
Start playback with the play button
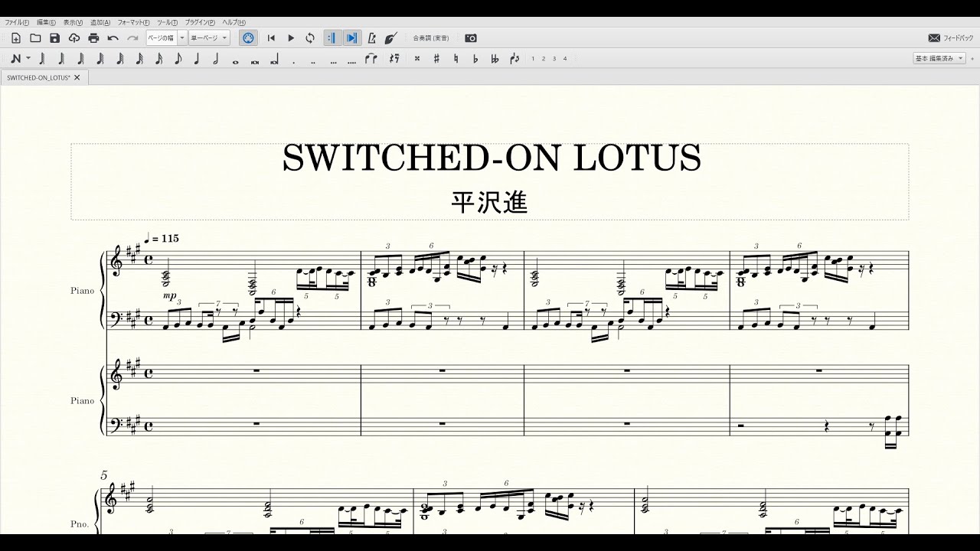click(x=291, y=37)
